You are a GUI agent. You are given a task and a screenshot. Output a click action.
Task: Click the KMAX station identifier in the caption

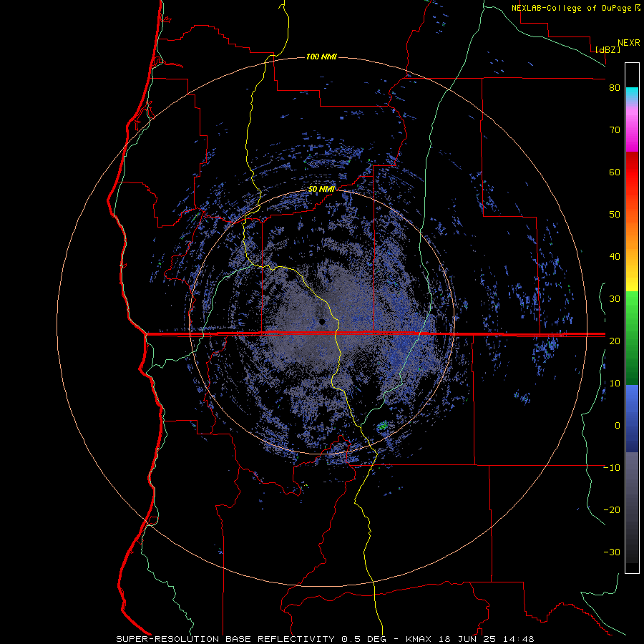click(x=421, y=639)
